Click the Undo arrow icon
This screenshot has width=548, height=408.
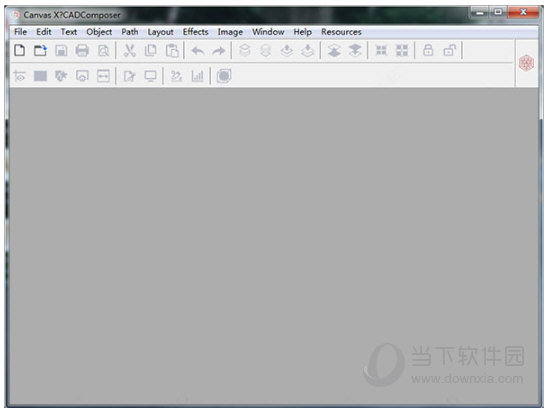tap(198, 51)
